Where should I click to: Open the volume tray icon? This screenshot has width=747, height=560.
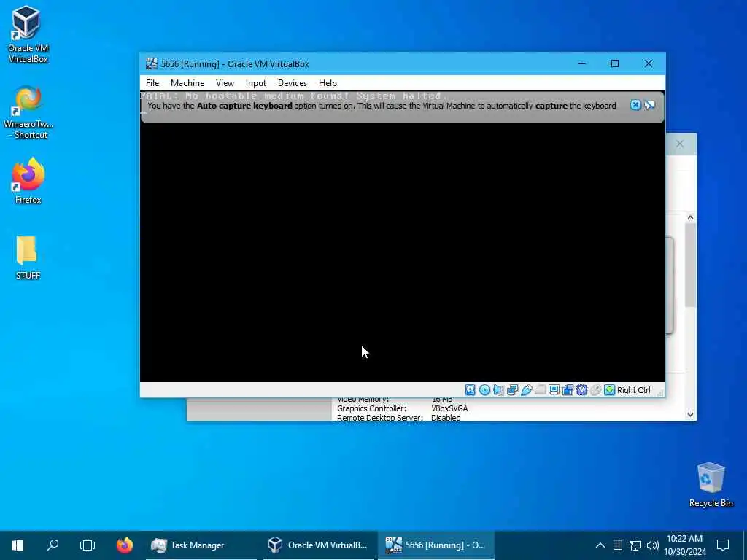(x=653, y=545)
